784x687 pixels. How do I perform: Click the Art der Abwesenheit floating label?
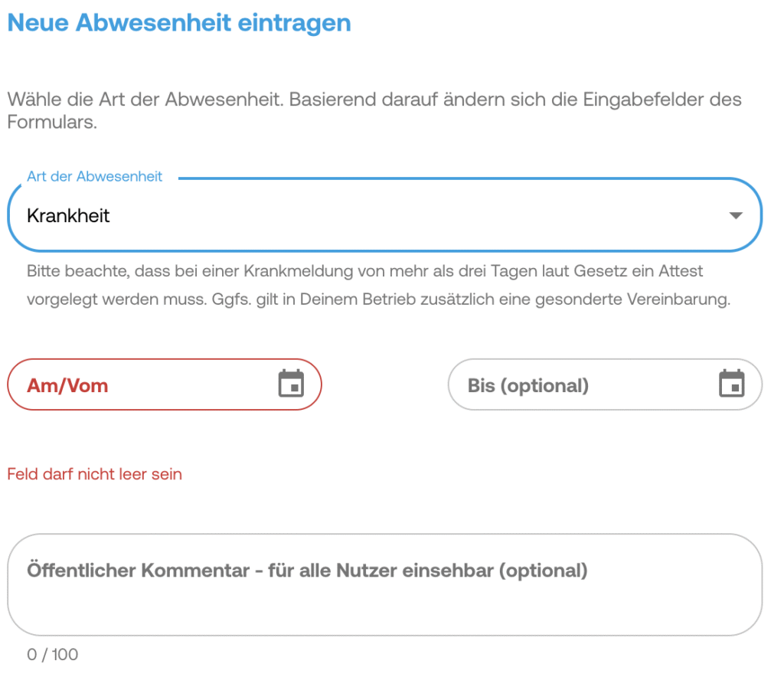pyautogui.click(x=95, y=177)
